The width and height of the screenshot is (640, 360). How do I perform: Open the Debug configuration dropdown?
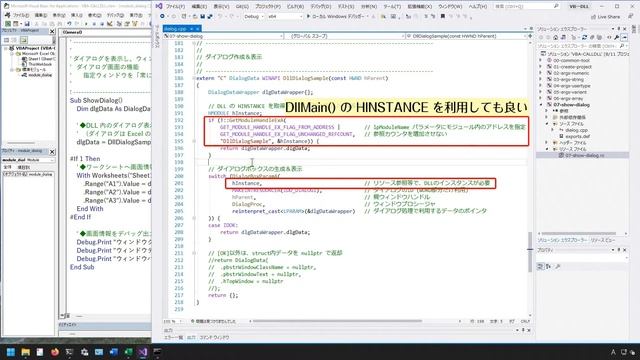[253, 16]
